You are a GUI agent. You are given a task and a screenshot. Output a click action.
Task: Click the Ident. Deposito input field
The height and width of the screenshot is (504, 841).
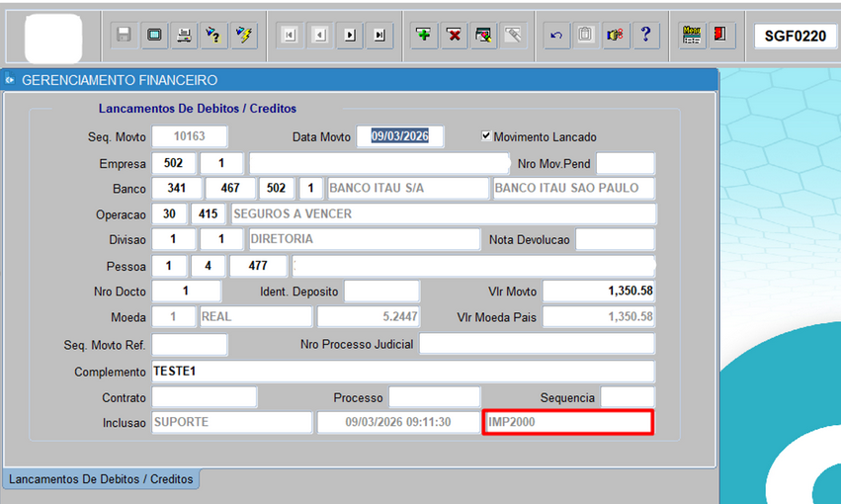pos(381,292)
